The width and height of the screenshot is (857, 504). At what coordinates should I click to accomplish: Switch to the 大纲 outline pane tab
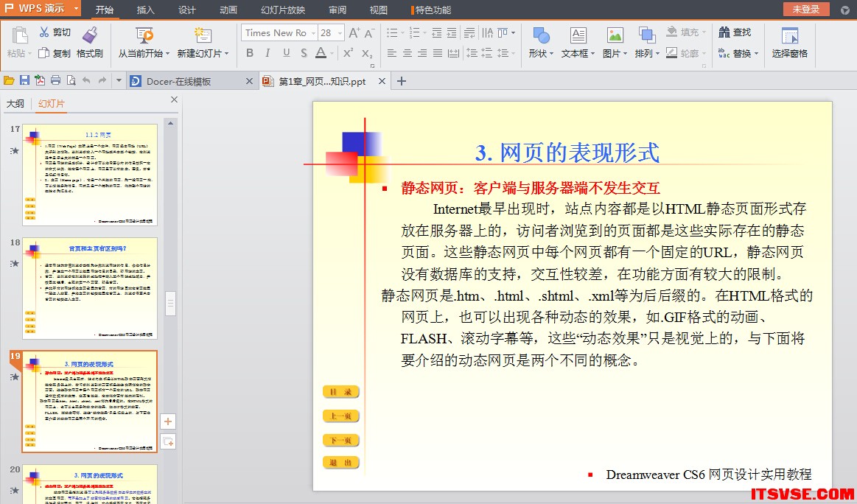(x=15, y=103)
